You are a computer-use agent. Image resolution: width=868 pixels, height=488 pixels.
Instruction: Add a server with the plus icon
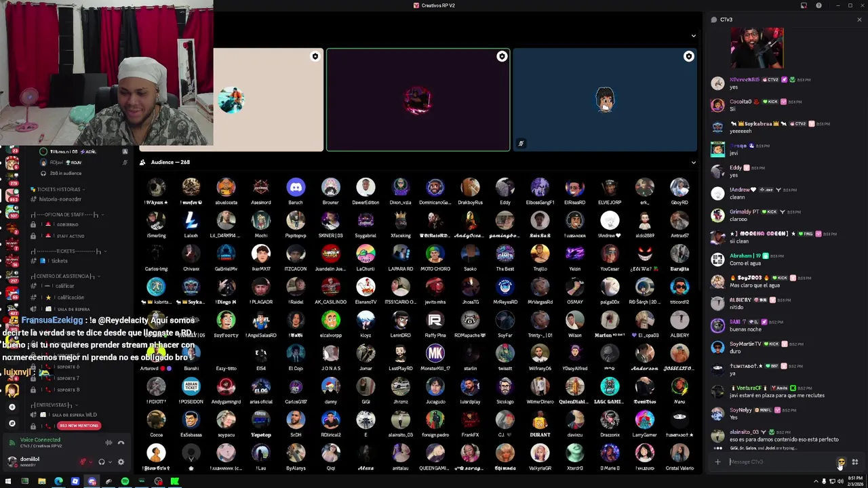12,407
